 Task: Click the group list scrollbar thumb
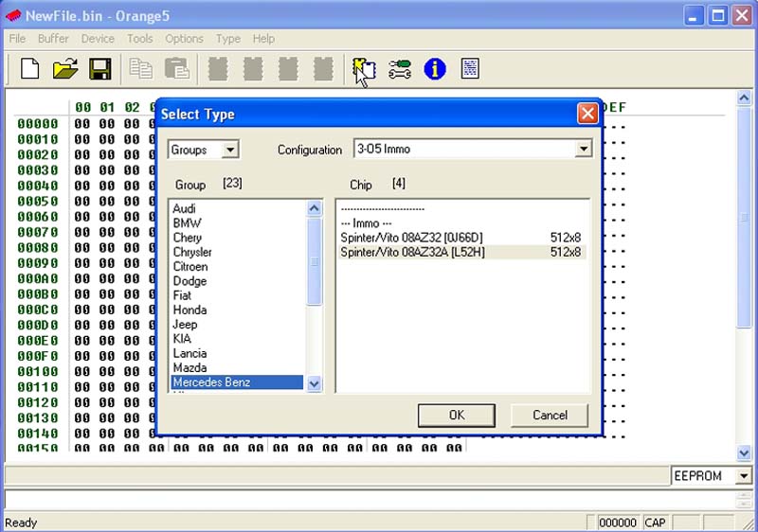315,261
